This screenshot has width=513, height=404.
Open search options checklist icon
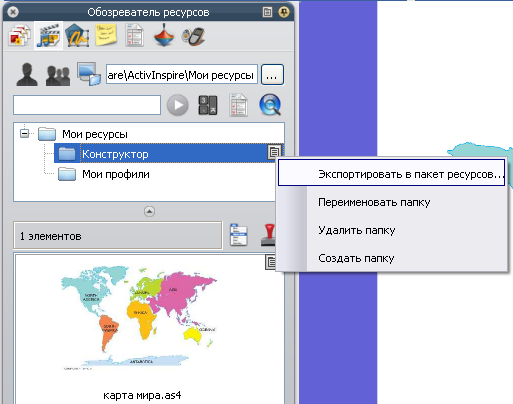click(x=238, y=105)
